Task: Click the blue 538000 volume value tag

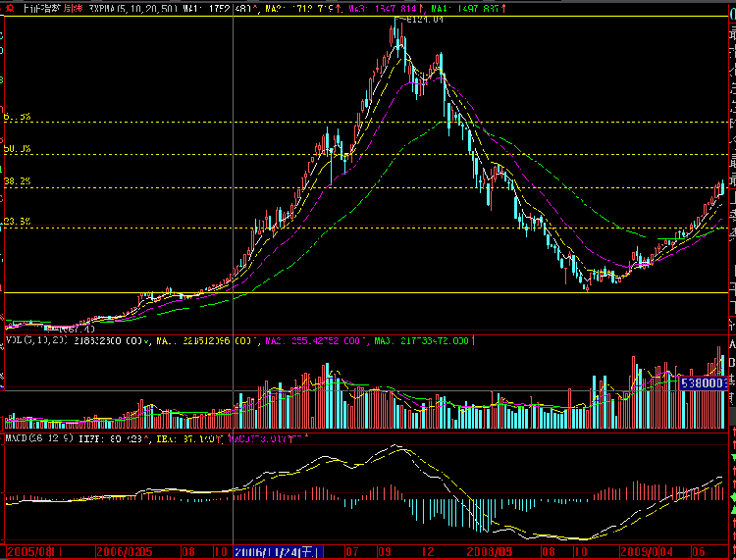Action: point(702,383)
